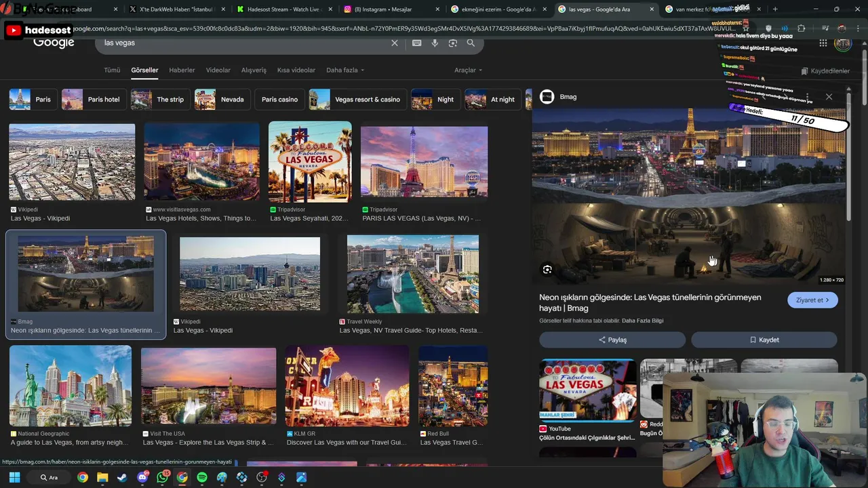Close the ekmeğini ezerim tab
Image resolution: width=868 pixels, height=488 pixels.
pos(546,9)
